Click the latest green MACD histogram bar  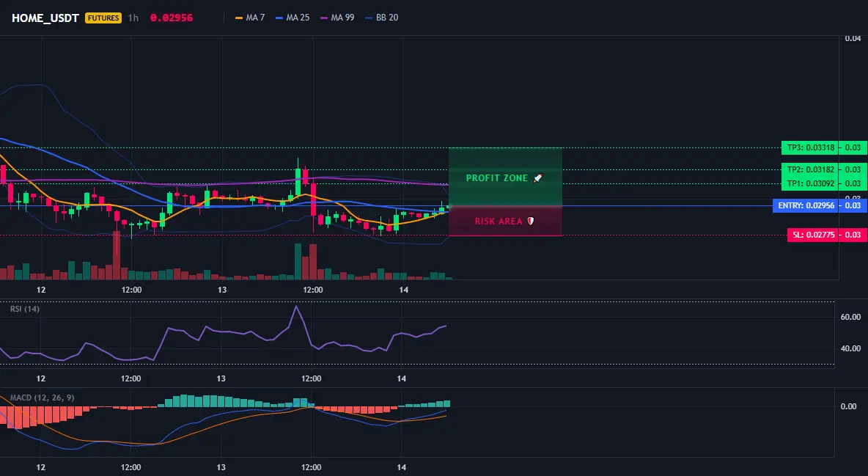tap(446, 404)
